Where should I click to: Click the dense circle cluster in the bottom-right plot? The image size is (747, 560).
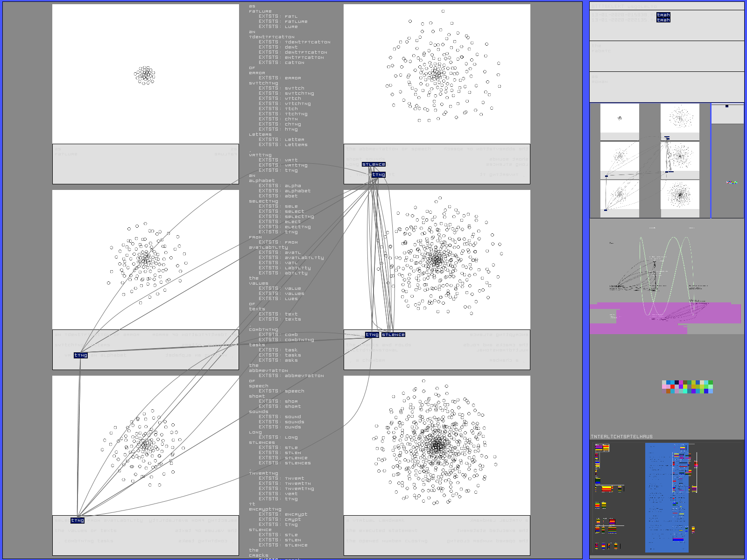click(437, 446)
